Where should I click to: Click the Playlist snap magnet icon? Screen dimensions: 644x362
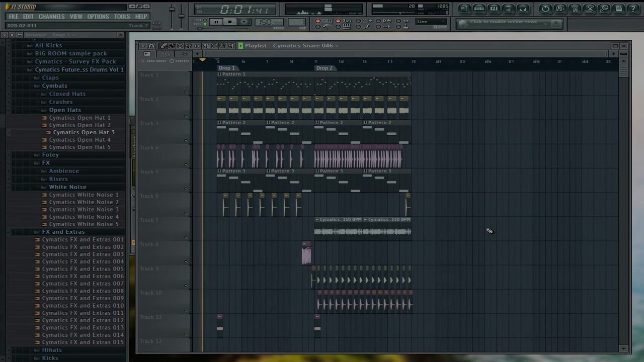point(151,46)
